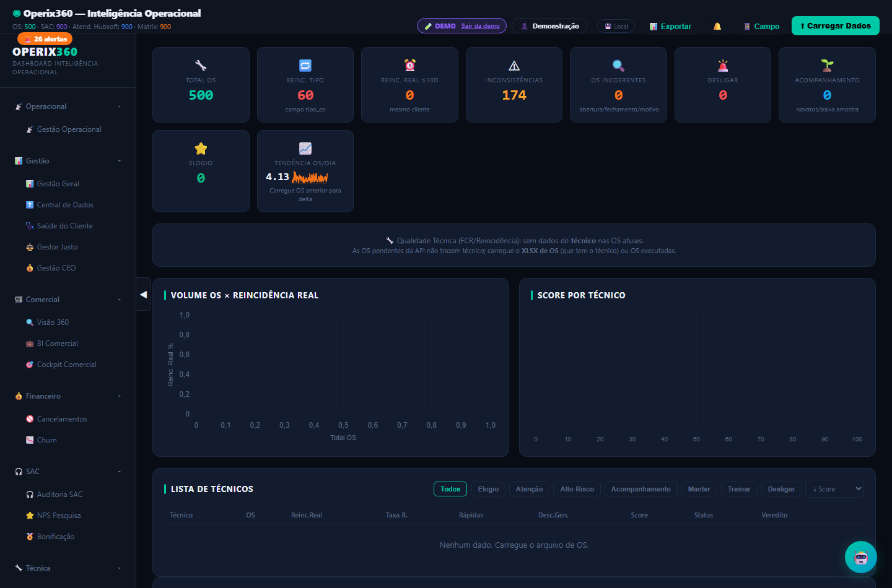The image size is (892, 588).
Task: Collapse the Gestão sidebar section
Action: click(68, 161)
